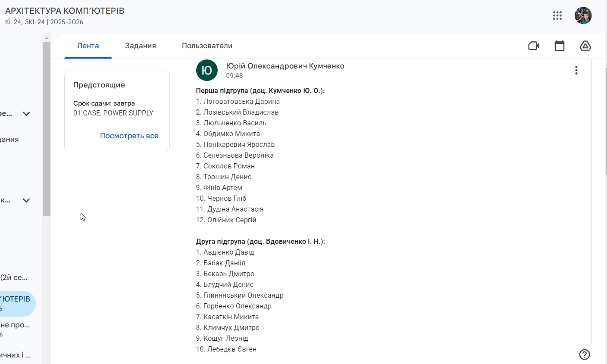Switch to the Задания tab
Viewport: 607px width, 364px height.
[141, 46]
